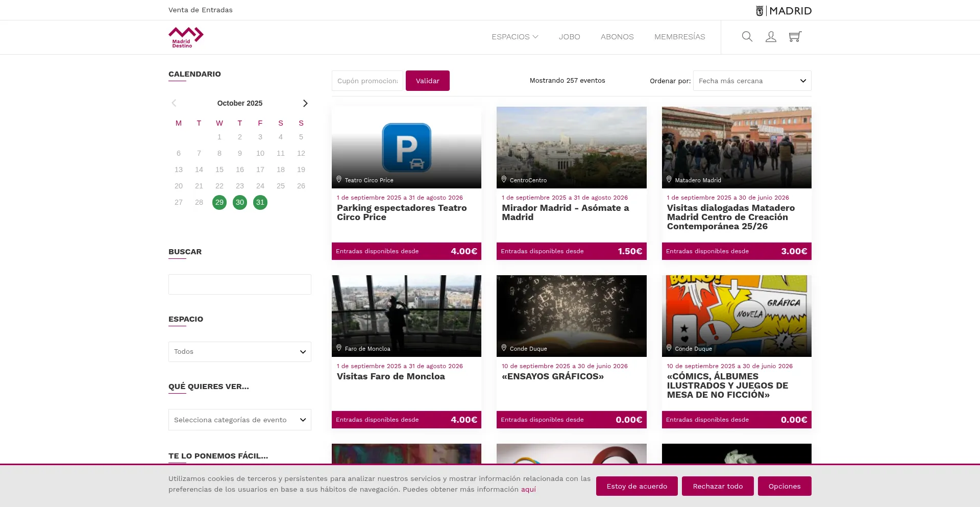Open the Ordenar por sort dropdown
The width and height of the screenshot is (980, 507).
pos(752,81)
